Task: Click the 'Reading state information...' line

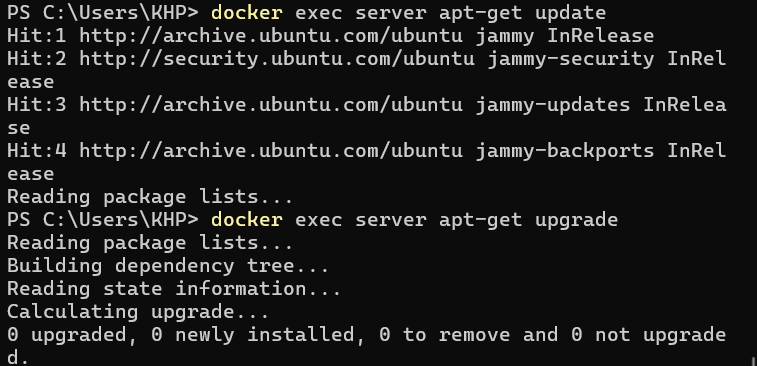Action: (x=174, y=289)
